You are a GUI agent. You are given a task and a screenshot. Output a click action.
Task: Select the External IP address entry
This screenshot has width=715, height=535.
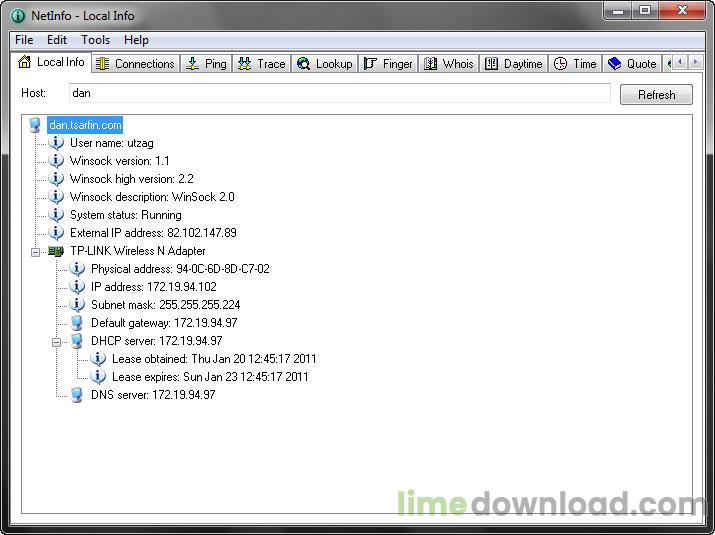pos(152,233)
